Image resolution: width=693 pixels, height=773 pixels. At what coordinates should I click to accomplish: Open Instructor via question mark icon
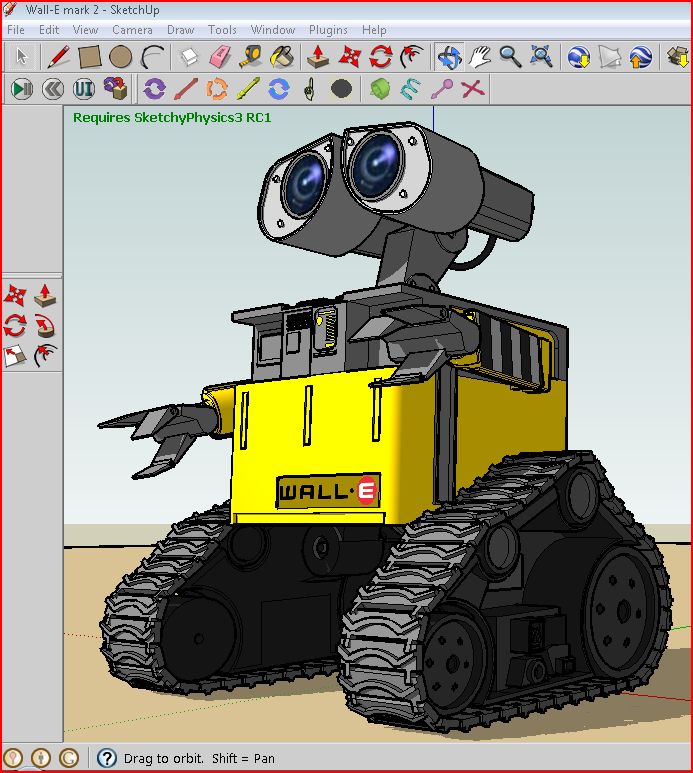click(106, 758)
